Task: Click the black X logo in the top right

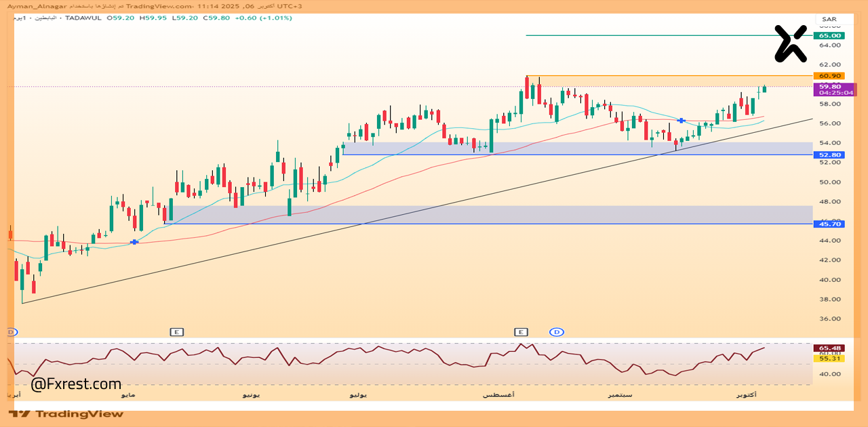Action: click(791, 43)
